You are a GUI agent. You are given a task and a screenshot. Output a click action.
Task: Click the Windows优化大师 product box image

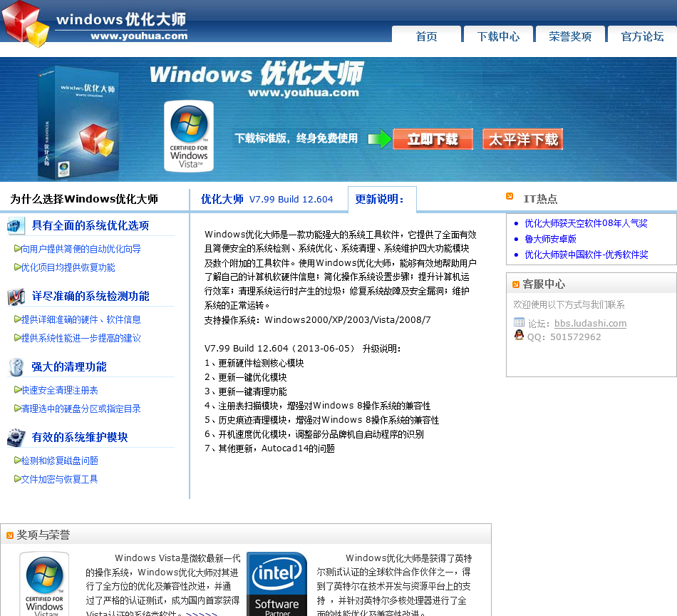tap(78, 123)
